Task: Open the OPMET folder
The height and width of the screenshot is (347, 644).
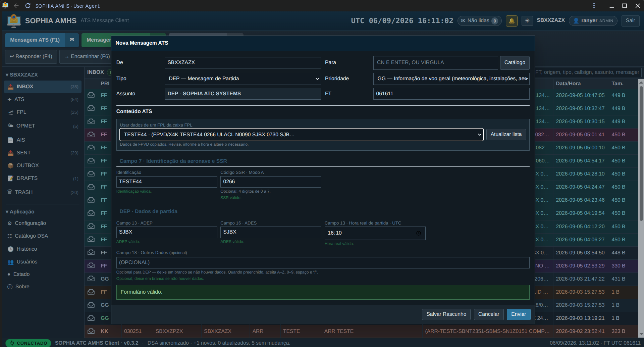Action: point(43,126)
